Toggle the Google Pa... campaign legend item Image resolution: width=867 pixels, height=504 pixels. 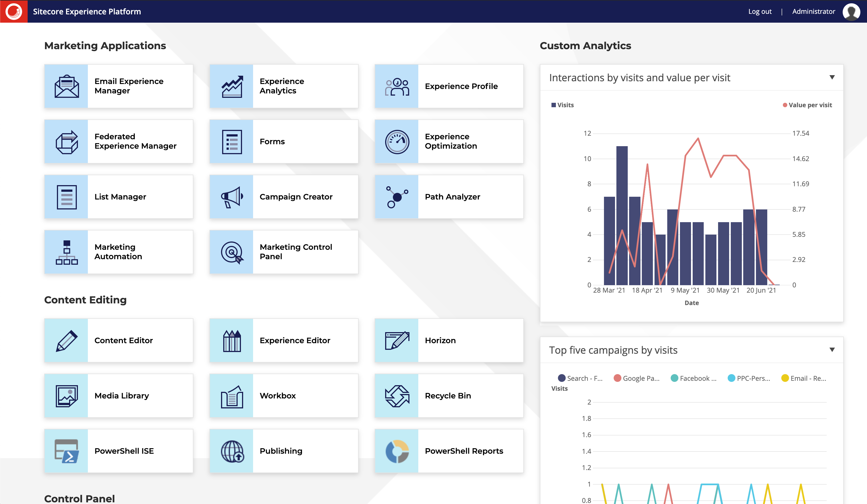pyautogui.click(x=637, y=378)
